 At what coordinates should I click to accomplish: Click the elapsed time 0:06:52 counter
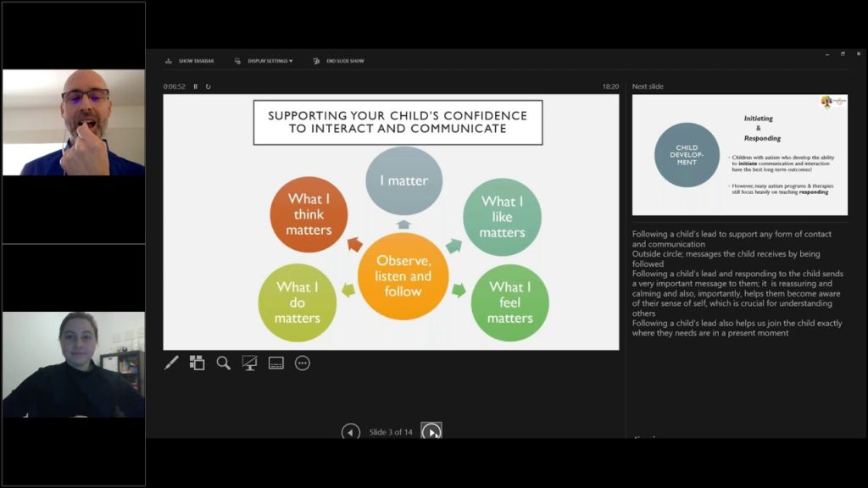(176, 86)
